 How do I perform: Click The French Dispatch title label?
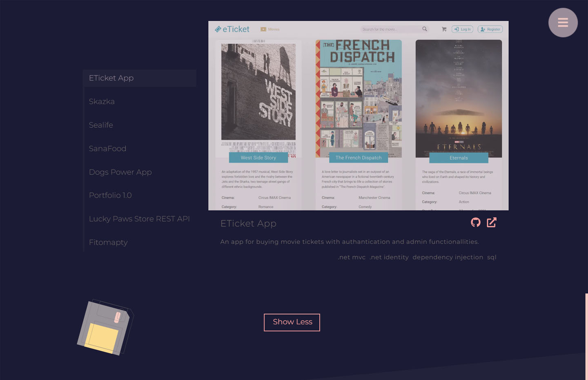[x=359, y=158]
